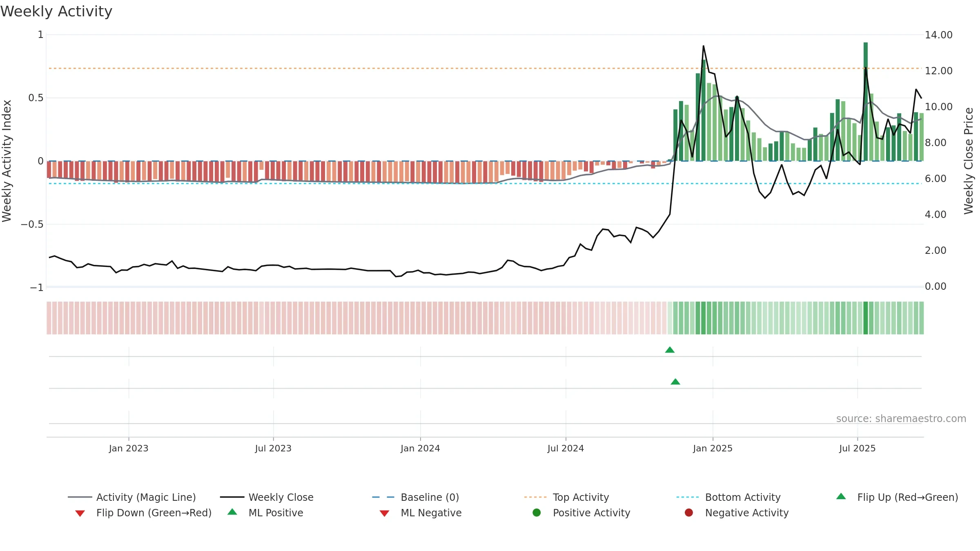Click the 10.00 price axis tick

click(x=938, y=107)
